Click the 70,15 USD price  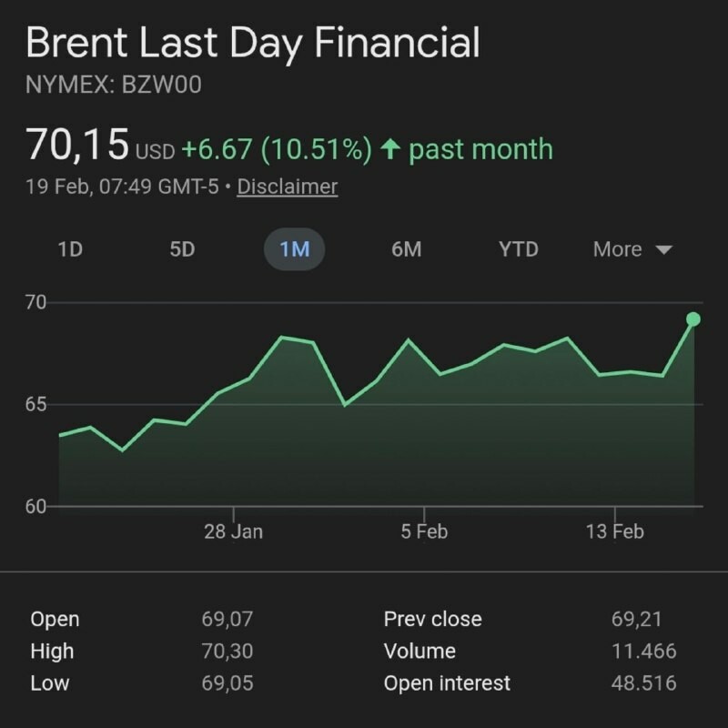pyautogui.click(x=100, y=146)
